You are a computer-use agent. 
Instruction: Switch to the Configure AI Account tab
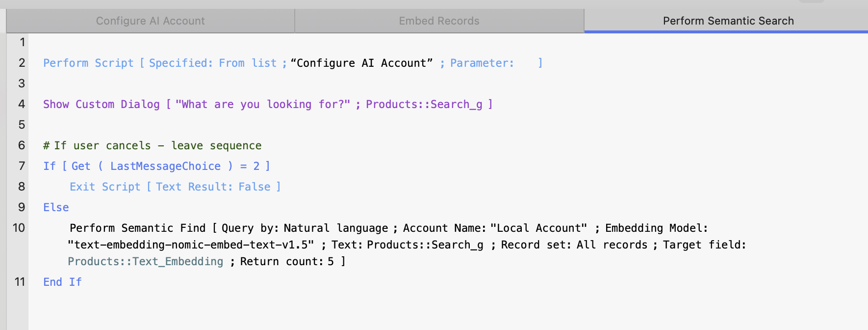(x=150, y=21)
